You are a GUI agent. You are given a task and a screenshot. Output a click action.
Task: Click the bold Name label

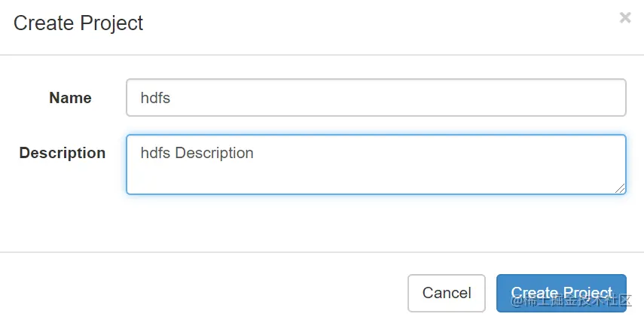point(70,98)
